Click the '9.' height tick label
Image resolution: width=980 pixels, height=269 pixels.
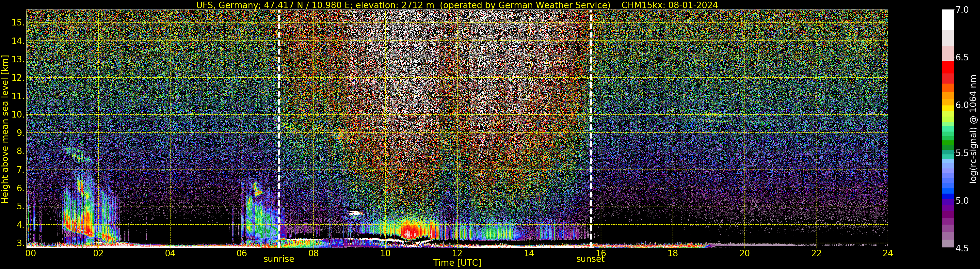[20, 133]
